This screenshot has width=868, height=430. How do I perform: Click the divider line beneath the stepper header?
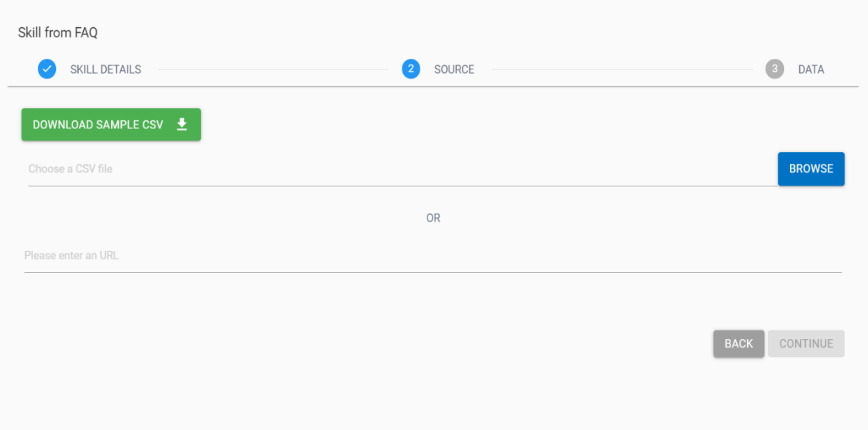click(433, 87)
